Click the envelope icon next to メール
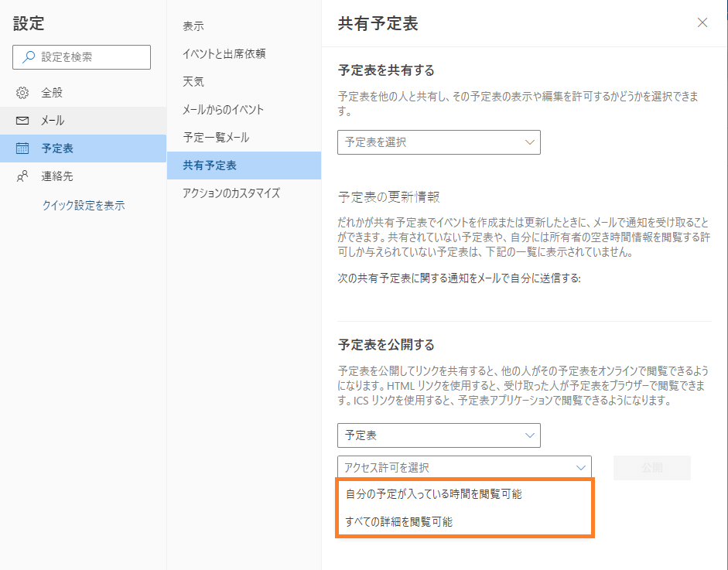 pyautogui.click(x=22, y=121)
